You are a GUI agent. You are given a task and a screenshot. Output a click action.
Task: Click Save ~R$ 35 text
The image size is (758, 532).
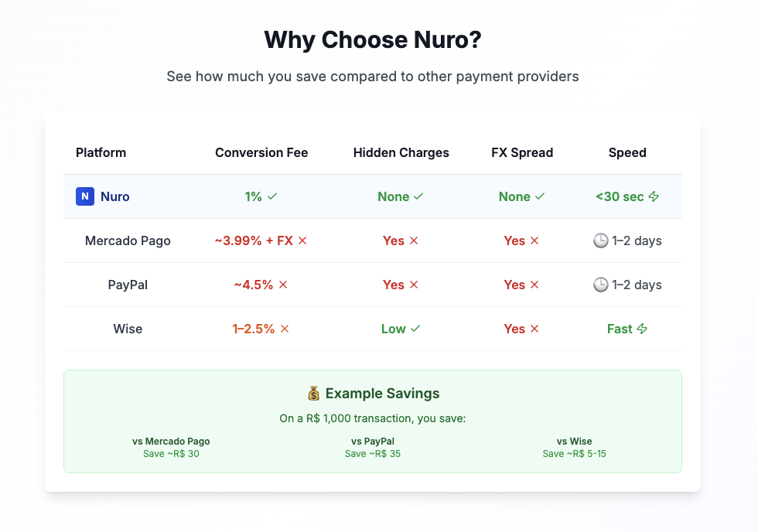pos(373,453)
